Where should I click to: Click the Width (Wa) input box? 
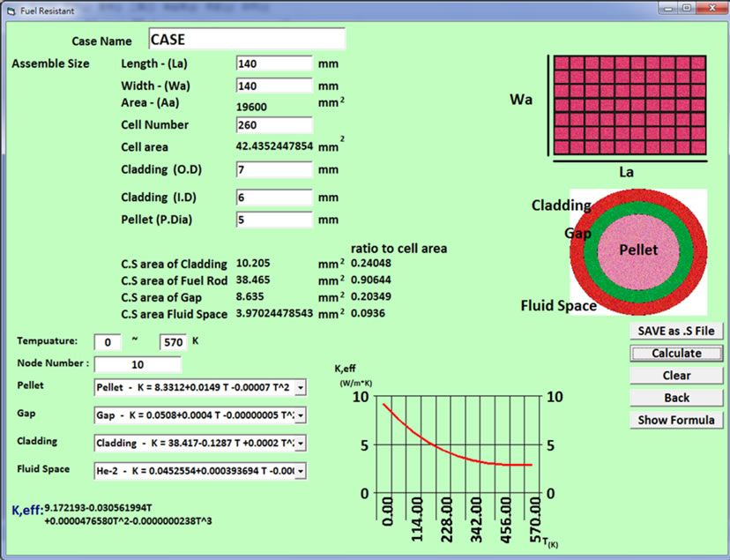274,86
